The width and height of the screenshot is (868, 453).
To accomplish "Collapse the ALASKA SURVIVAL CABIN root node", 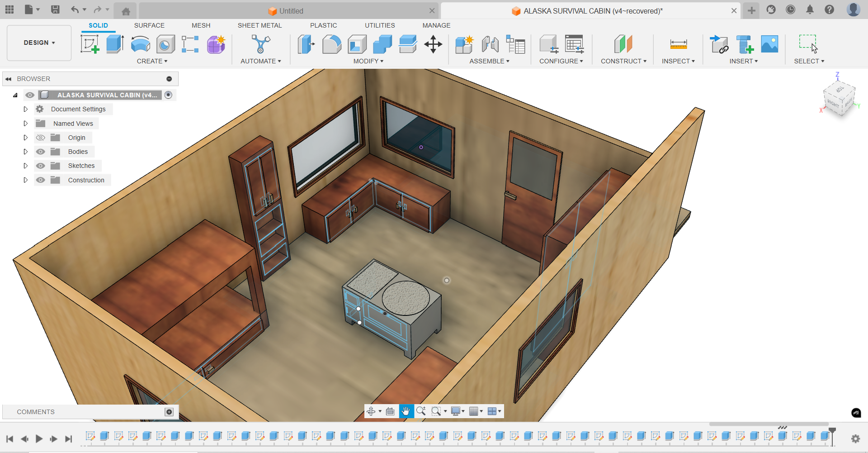I will 15,95.
